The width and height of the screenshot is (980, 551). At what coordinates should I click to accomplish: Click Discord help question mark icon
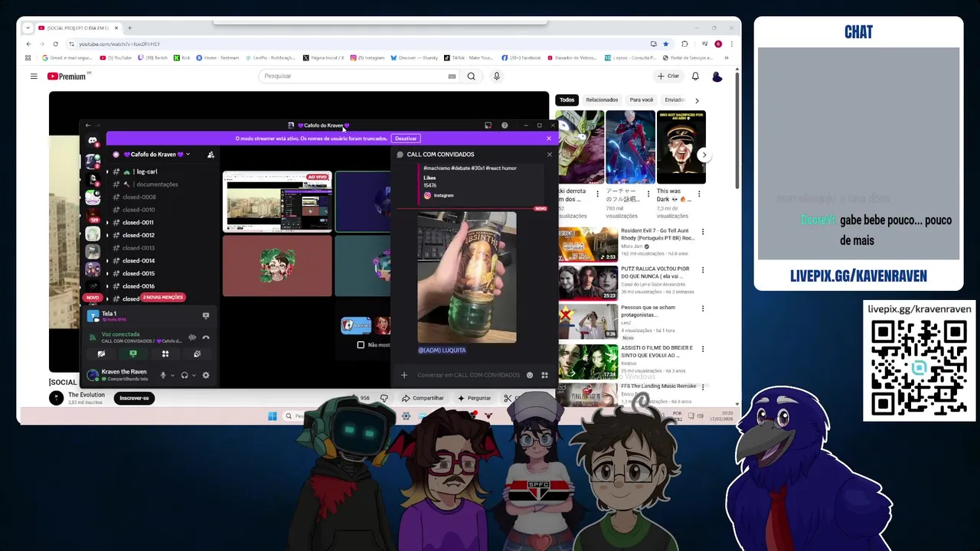pyautogui.click(x=505, y=126)
